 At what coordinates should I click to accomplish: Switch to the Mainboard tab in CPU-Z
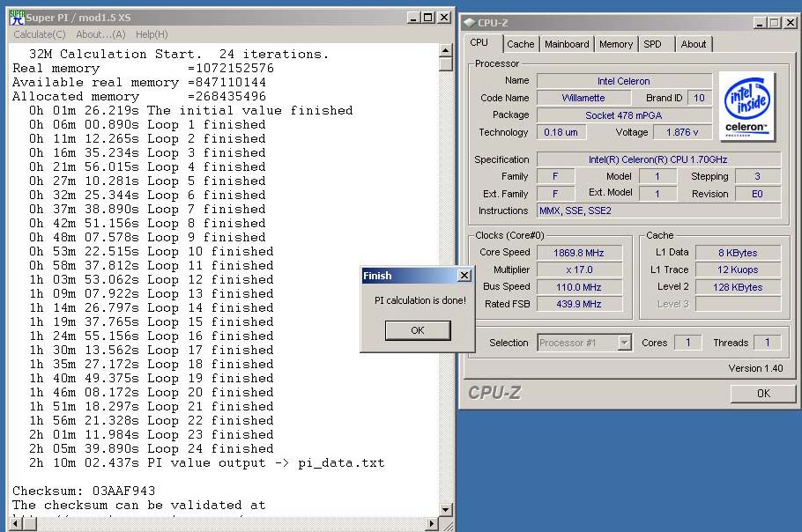coord(567,44)
